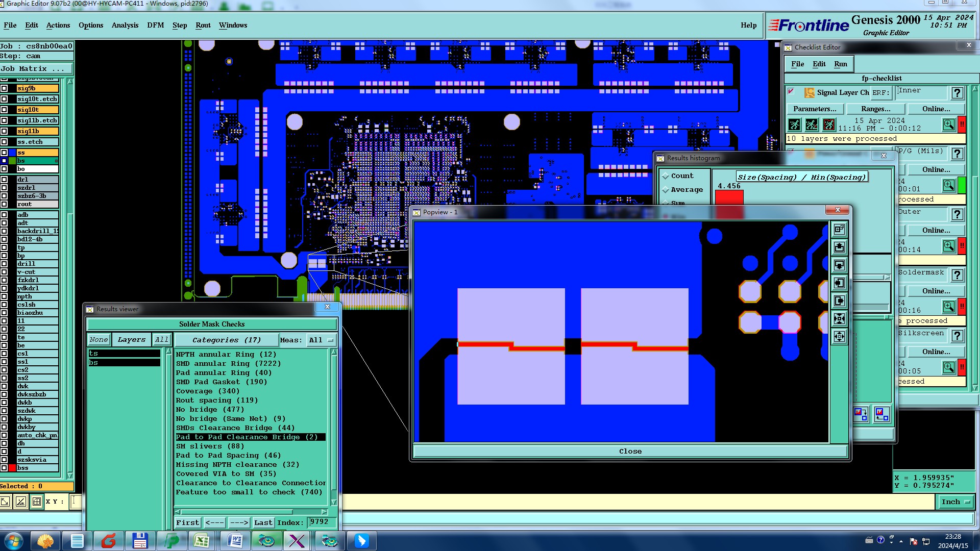The width and height of the screenshot is (980, 551).
Task: Open the Inch units dropdown
Action: [955, 502]
